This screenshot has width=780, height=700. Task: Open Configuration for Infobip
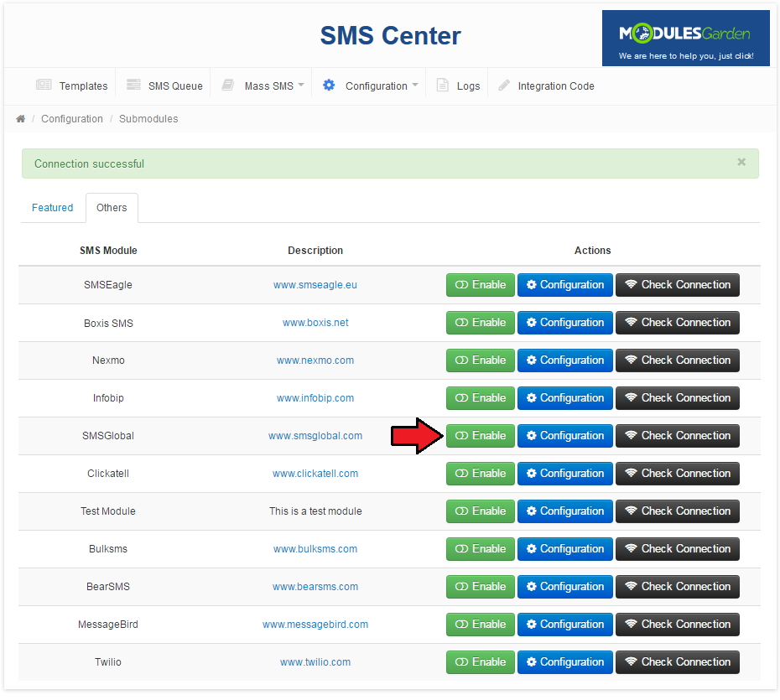(565, 398)
